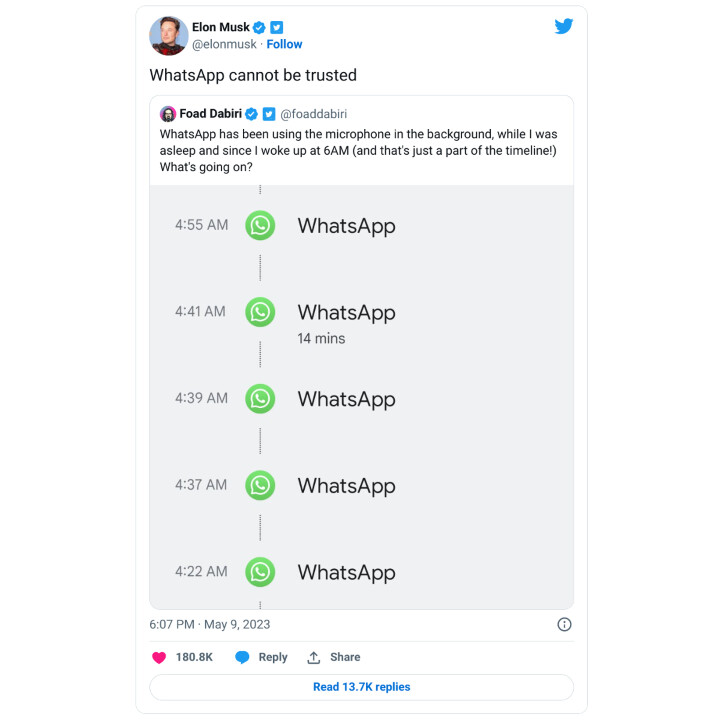The image size is (720, 720).
Task: Select the WhatsApp entry at 4:39 AM
Action: click(x=346, y=399)
